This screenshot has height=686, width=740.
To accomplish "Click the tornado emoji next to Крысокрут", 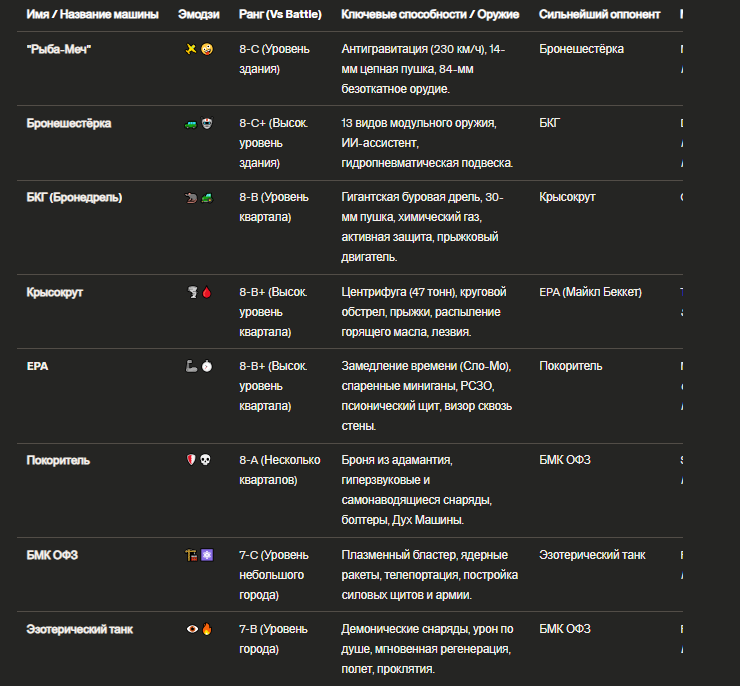I will point(193,293).
